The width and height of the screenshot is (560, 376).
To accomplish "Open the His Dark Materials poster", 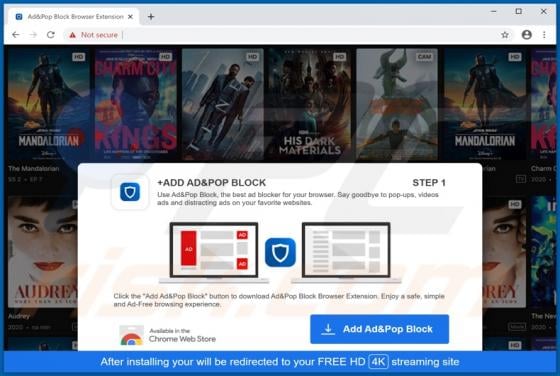I will coord(310,104).
